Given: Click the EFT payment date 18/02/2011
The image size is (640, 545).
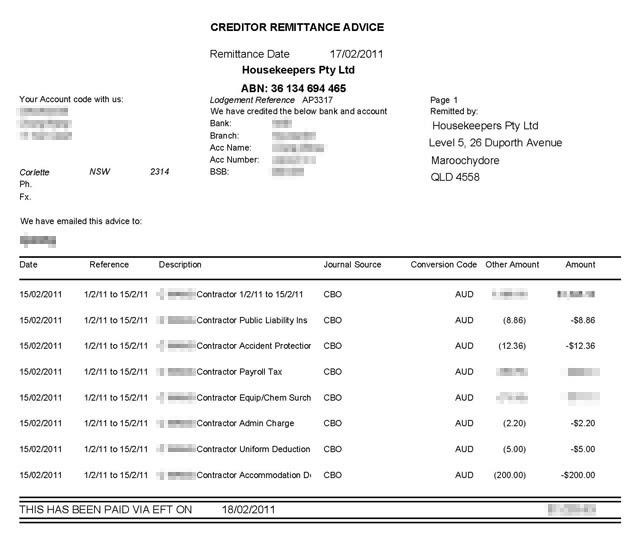Looking at the screenshot, I should 249,509.
